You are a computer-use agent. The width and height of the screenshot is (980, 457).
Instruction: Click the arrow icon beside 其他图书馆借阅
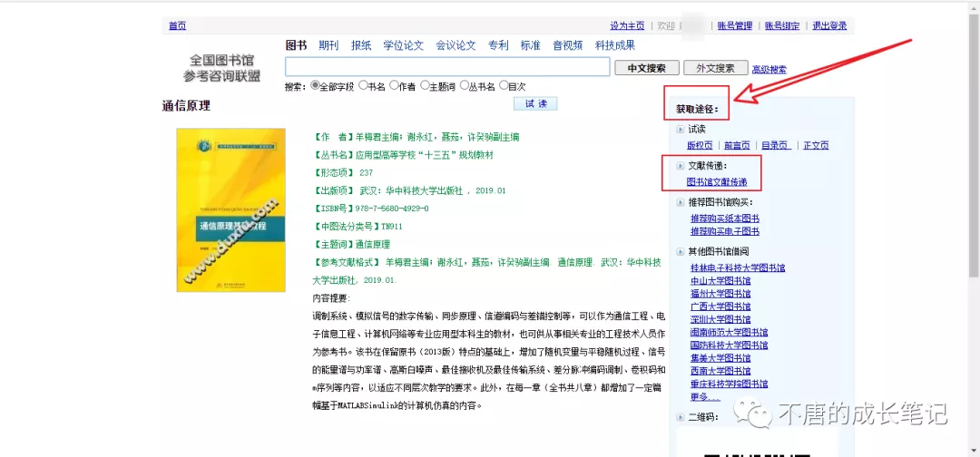pyautogui.click(x=681, y=251)
